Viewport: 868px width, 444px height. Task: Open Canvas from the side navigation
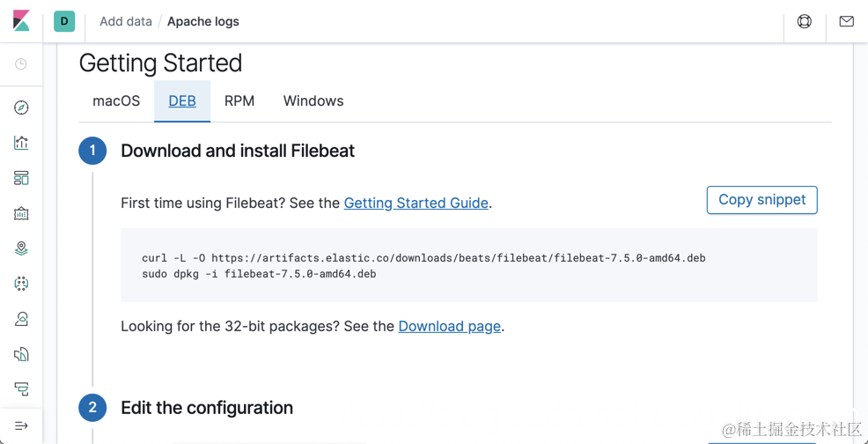[21, 213]
